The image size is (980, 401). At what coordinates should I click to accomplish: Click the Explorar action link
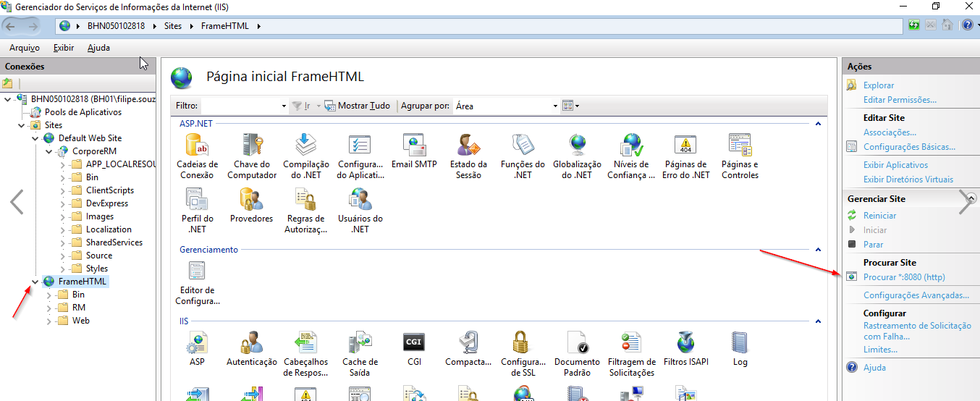coord(879,85)
